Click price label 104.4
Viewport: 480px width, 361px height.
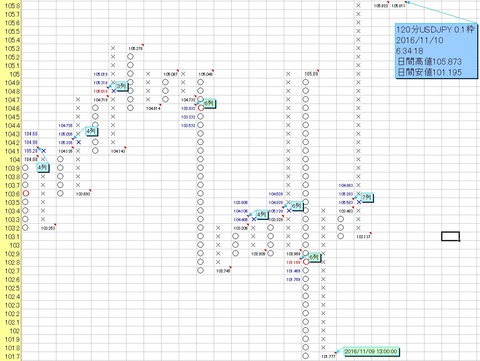[12, 126]
